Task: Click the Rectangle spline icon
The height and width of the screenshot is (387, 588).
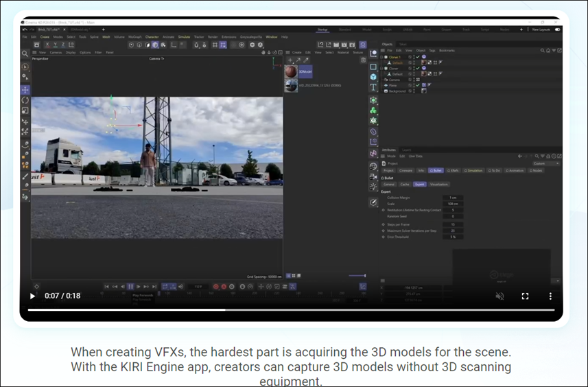Action: pyautogui.click(x=373, y=67)
